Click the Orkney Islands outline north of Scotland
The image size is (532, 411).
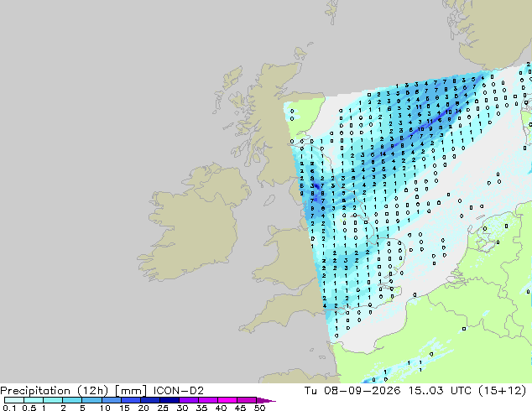coord(300,53)
